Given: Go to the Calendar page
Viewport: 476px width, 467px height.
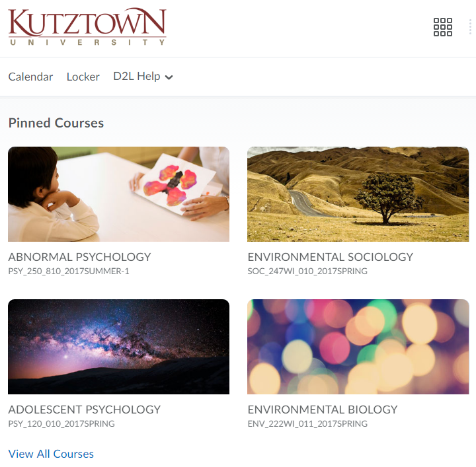Looking at the screenshot, I should pyautogui.click(x=30, y=77).
